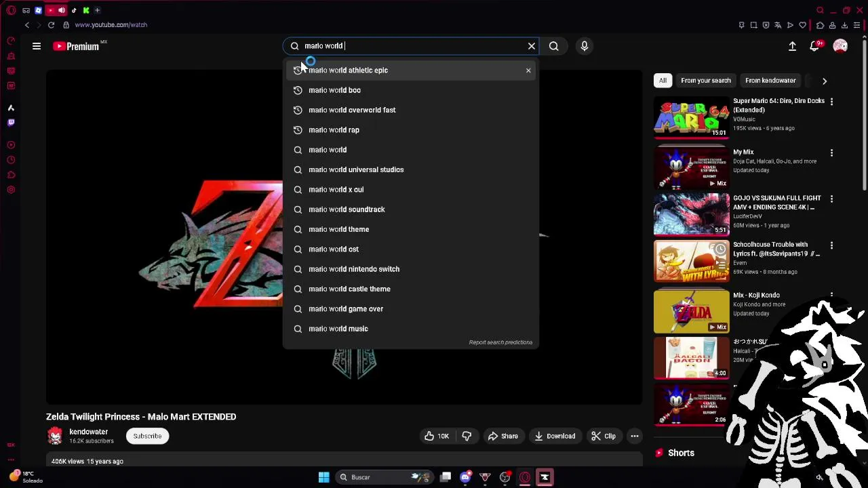
Task: Like the video (10K)
Action: point(437,436)
